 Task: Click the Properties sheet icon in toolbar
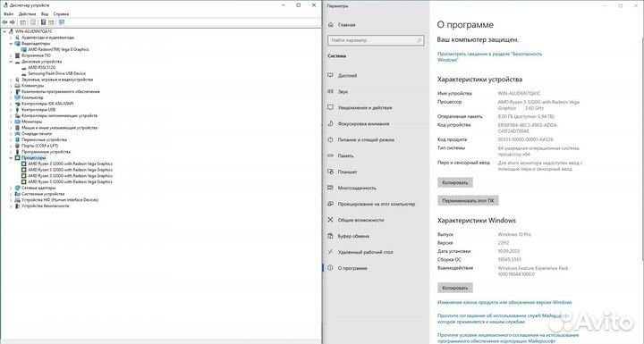tap(33, 22)
